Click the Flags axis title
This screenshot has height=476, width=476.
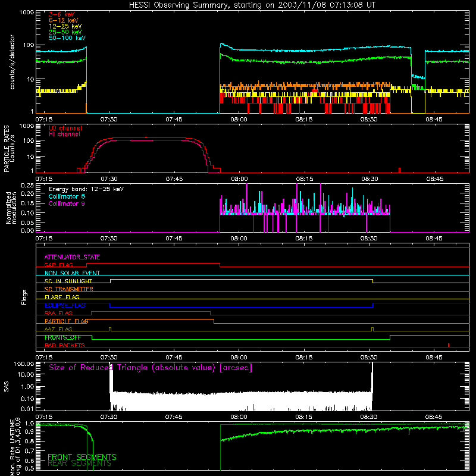point(24,297)
